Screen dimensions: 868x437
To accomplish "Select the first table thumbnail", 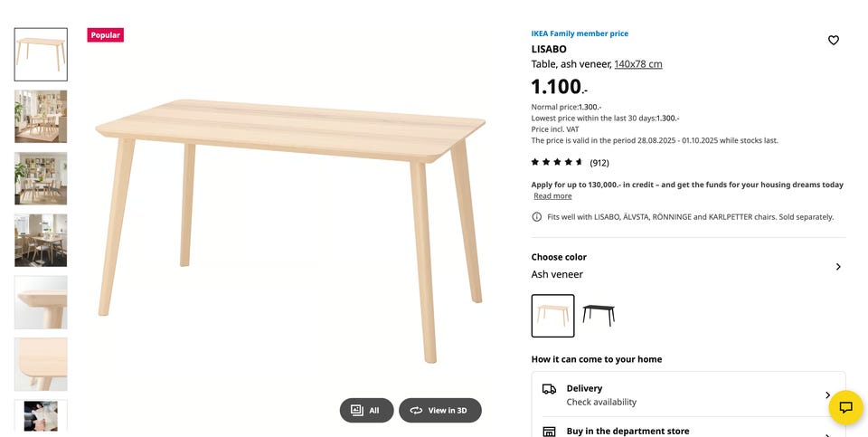I will 41,54.
